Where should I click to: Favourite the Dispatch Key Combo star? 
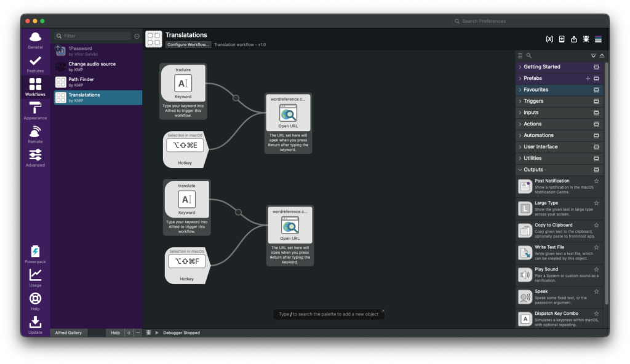click(x=597, y=314)
